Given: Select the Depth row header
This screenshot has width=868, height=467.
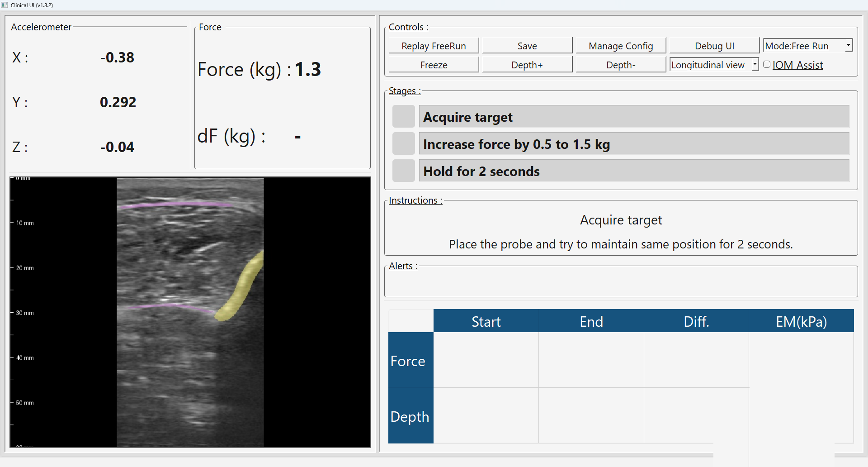Looking at the screenshot, I should (410, 416).
